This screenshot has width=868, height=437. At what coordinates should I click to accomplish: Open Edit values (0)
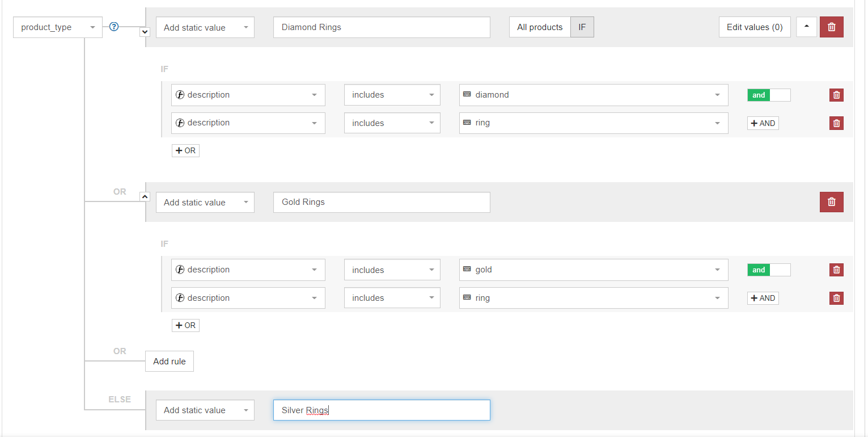755,27
